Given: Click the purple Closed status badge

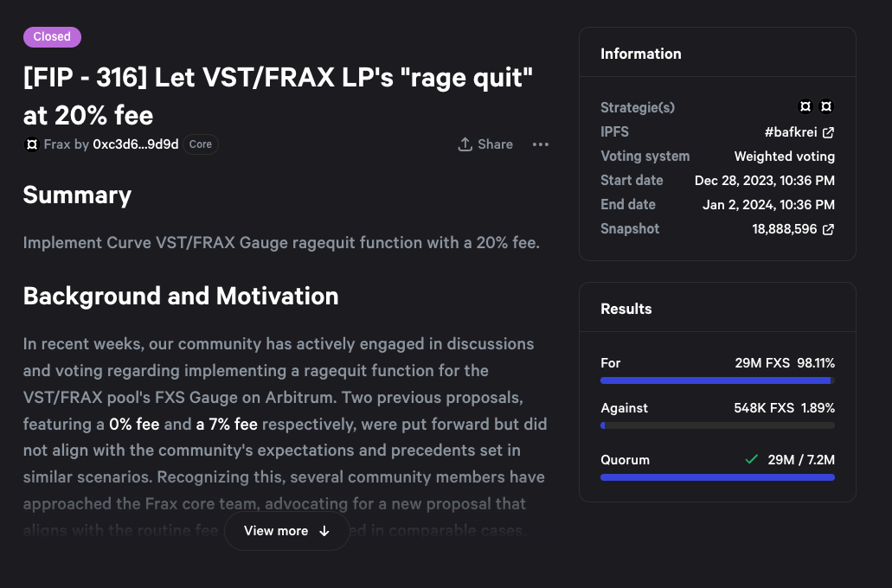Looking at the screenshot, I should (x=52, y=36).
